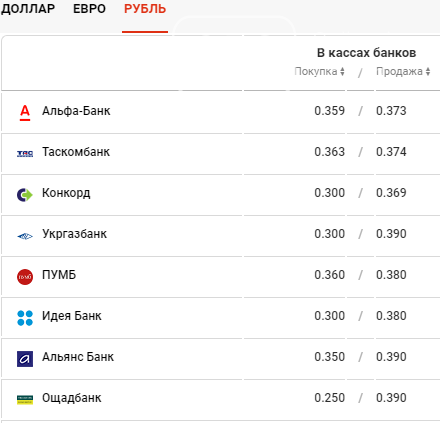This screenshot has width=440, height=423.
Task: Sort by Продажа column arrows
Action: 428,71
